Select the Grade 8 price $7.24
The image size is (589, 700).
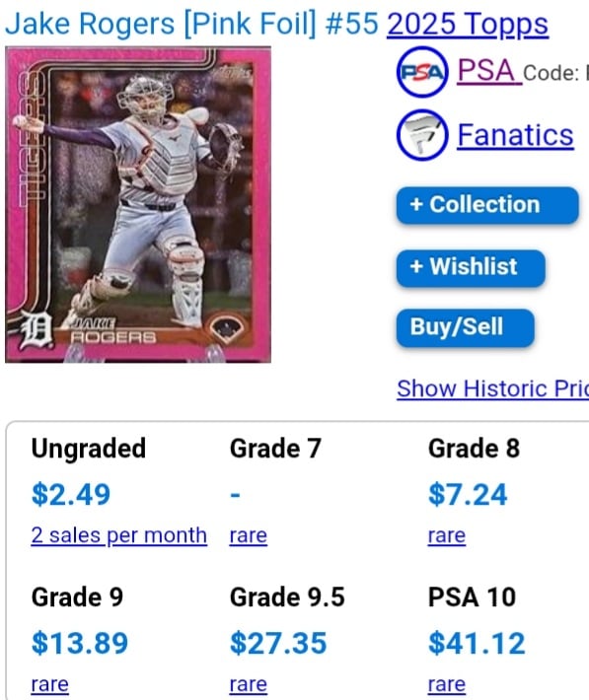tap(468, 494)
